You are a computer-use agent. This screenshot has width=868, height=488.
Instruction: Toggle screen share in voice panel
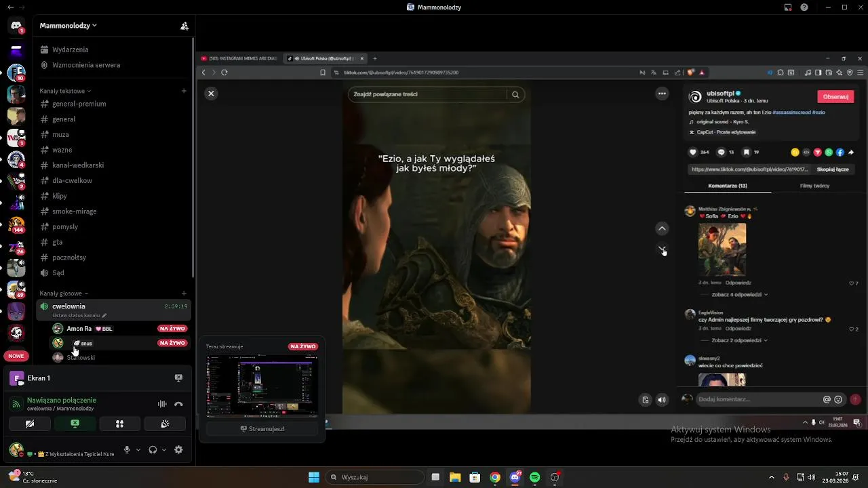pyautogui.click(x=75, y=424)
